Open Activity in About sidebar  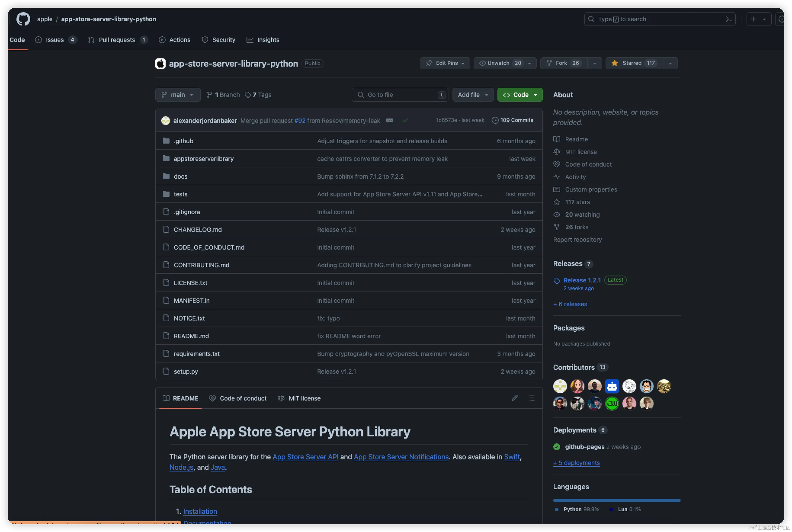pyautogui.click(x=575, y=177)
